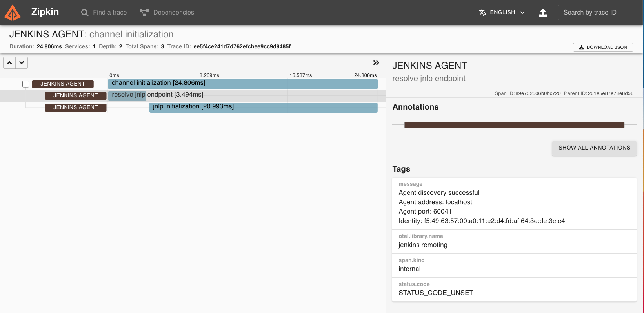Click the Annotations section heading
The height and width of the screenshot is (313, 644).
click(x=415, y=107)
